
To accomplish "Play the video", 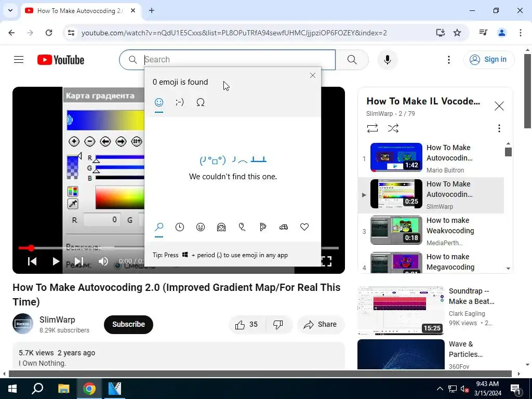I will point(56,261).
